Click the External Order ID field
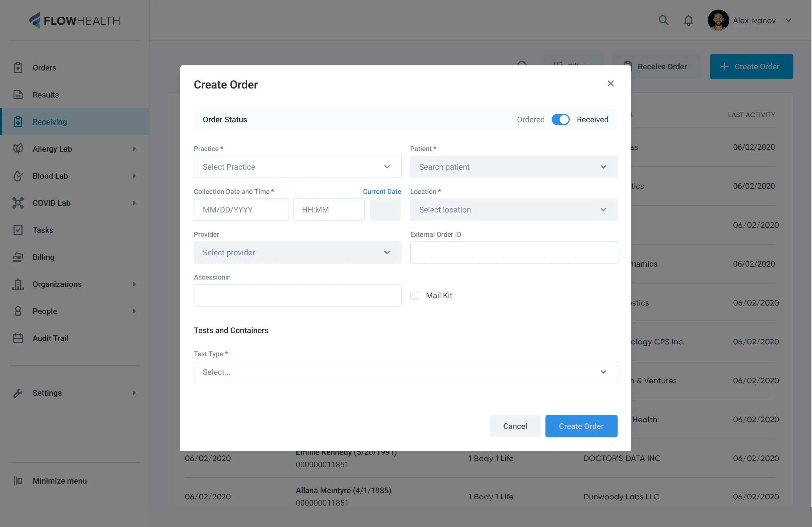The height and width of the screenshot is (527, 812). [x=514, y=253]
